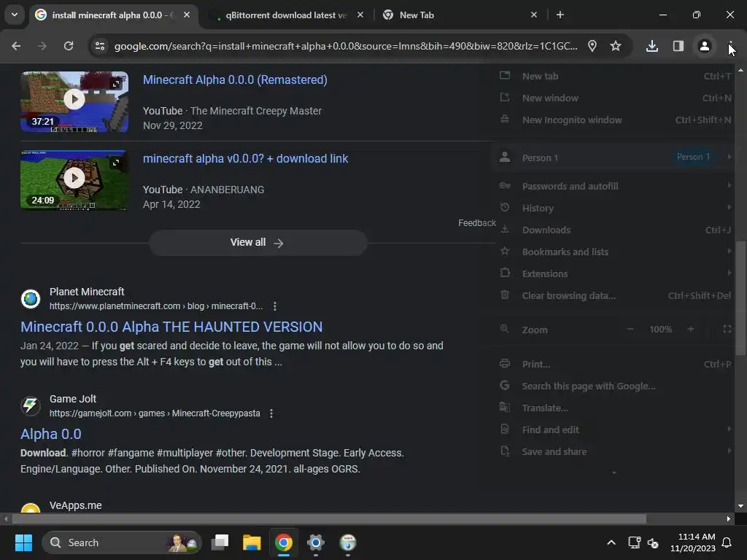
Task: Play the Minecraft Alpha 0.0.0 Remastered video thumbnail
Action: (74, 101)
